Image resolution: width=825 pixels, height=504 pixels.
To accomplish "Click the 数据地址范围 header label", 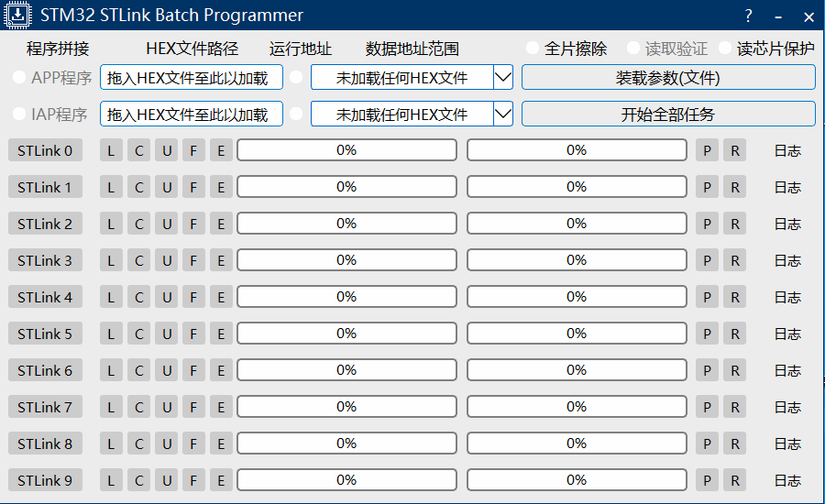I will 412,49.
